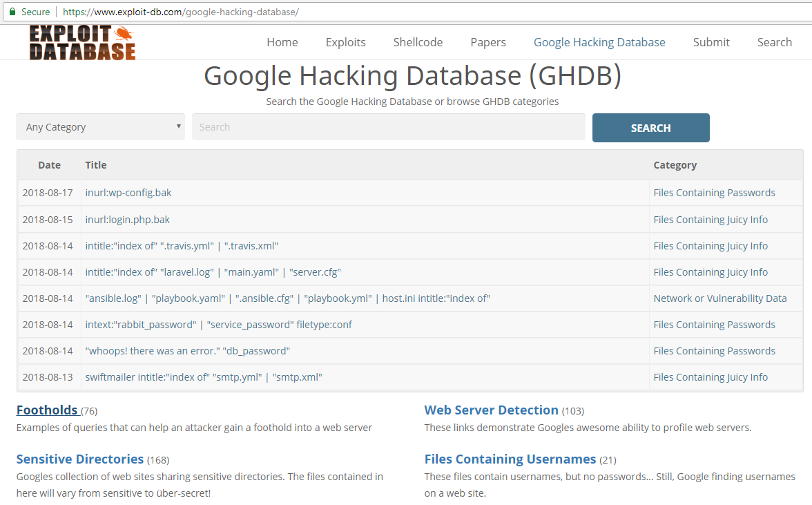Click the 2018-08-17 date cell
This screenshot has height=505, width=812.
[48, 193]
